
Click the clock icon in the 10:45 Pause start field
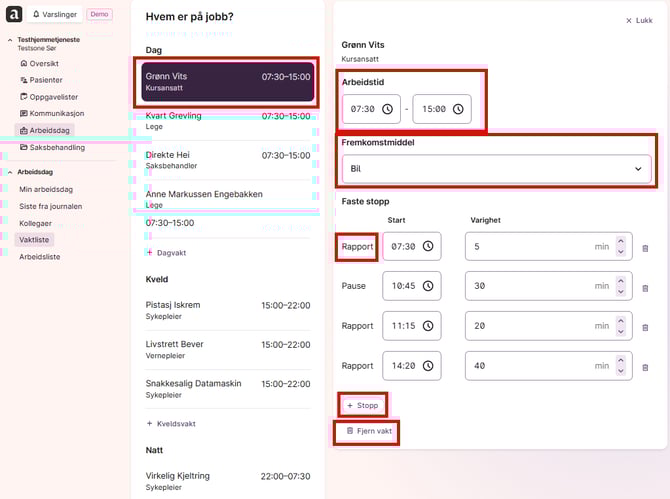[x=428, y=286]
